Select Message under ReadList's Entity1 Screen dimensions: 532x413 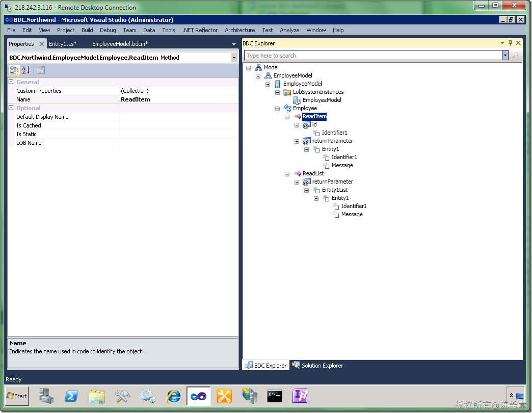point(352,214)
